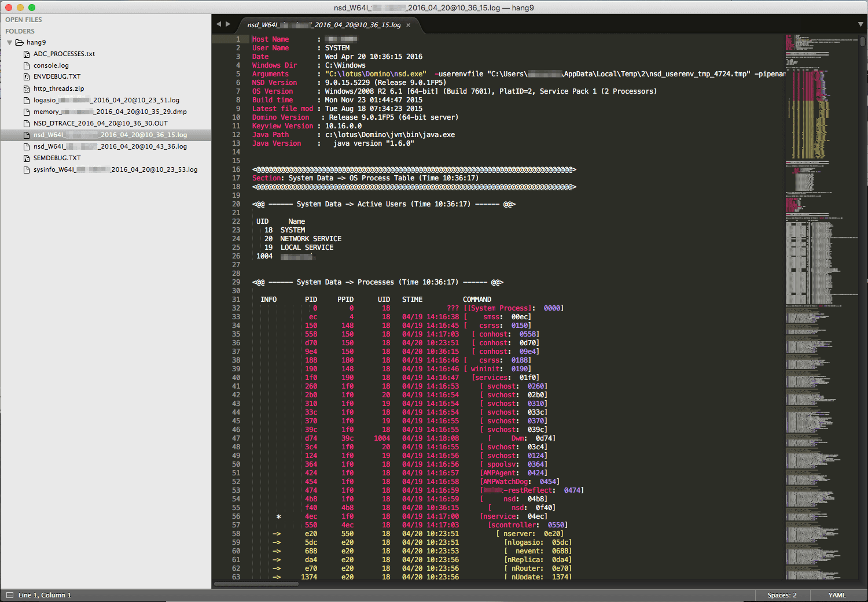Click file icon next to console.log
The image size is (868, 602).
tap(27, 66)
